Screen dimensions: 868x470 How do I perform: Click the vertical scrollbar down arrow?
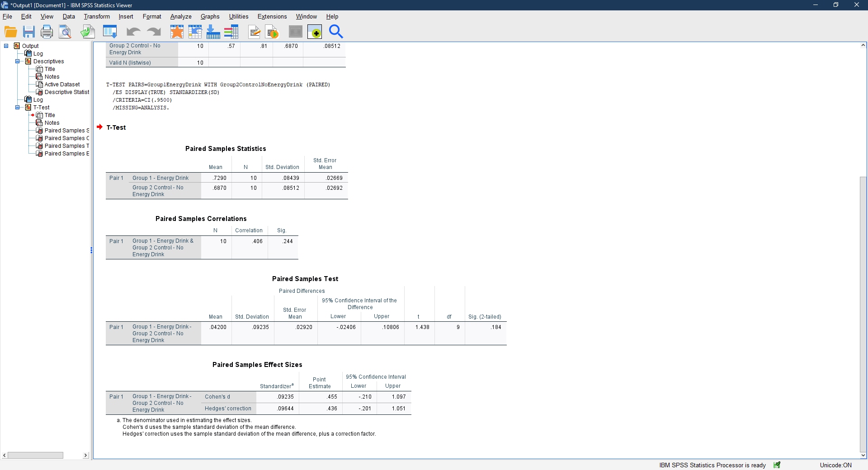(863, 456)
